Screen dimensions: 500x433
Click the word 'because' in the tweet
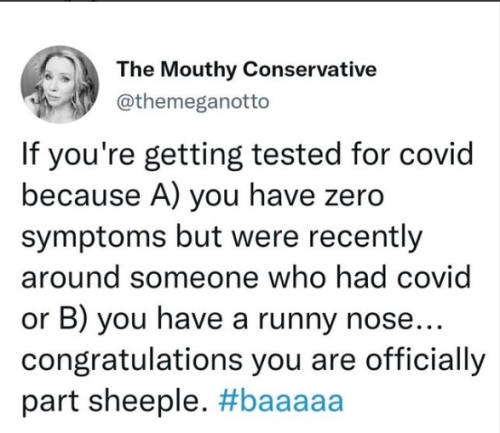tap(81, 196)
